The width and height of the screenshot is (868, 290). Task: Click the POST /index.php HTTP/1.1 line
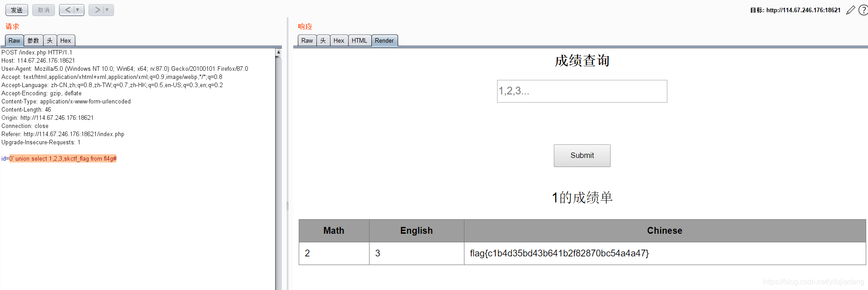pyautogui.click(x=37, y=52)
